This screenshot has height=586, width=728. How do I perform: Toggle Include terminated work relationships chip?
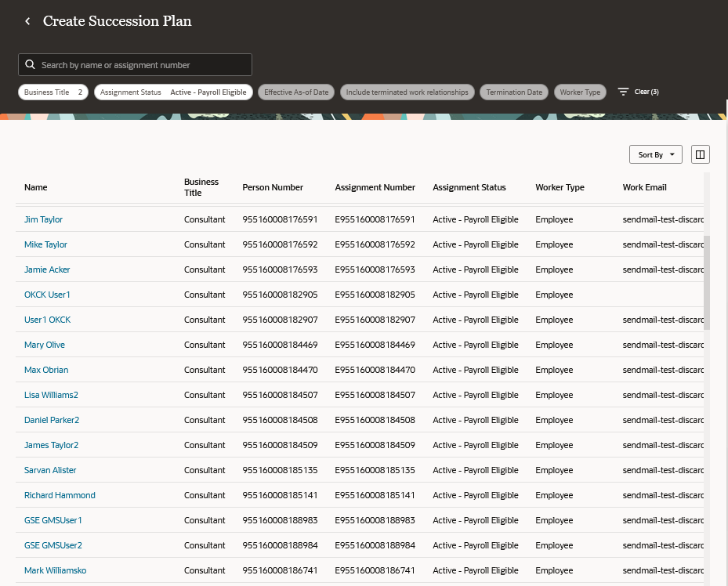[407, 92]
